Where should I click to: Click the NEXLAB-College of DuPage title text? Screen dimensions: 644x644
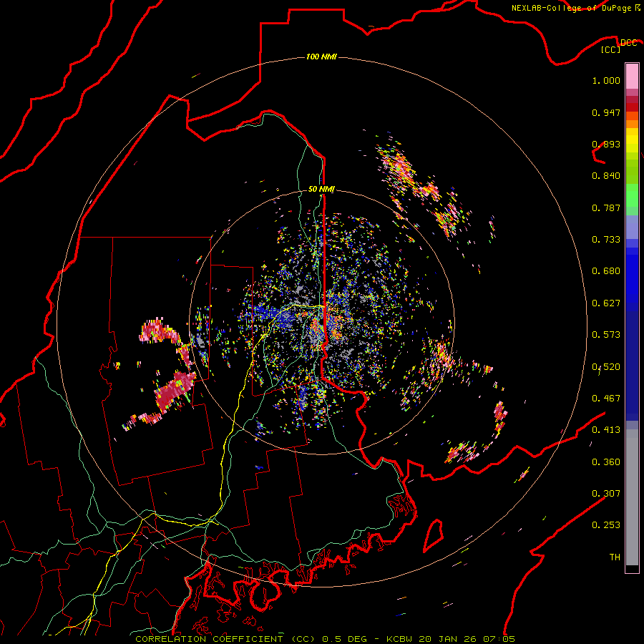571,8
